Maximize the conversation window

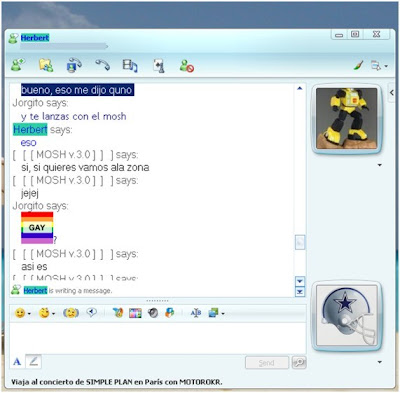(x=355, y=34)
